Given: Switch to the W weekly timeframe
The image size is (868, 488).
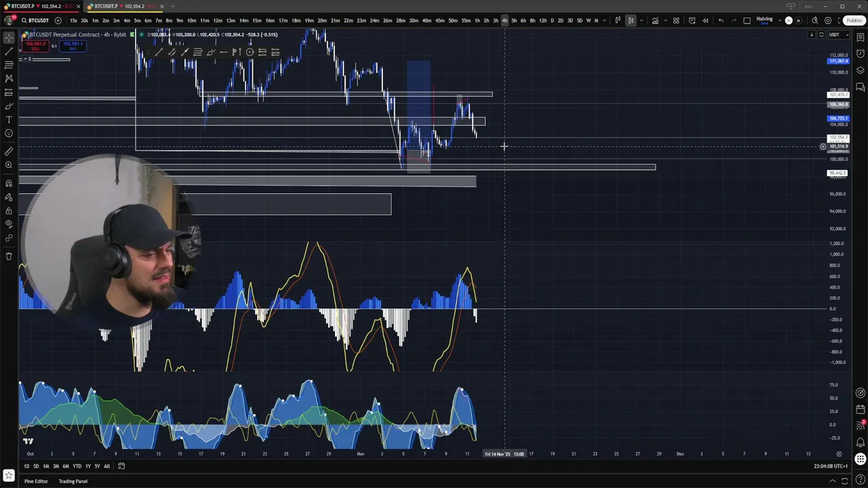Looking at the screenshot, I should tap(588, 20).
